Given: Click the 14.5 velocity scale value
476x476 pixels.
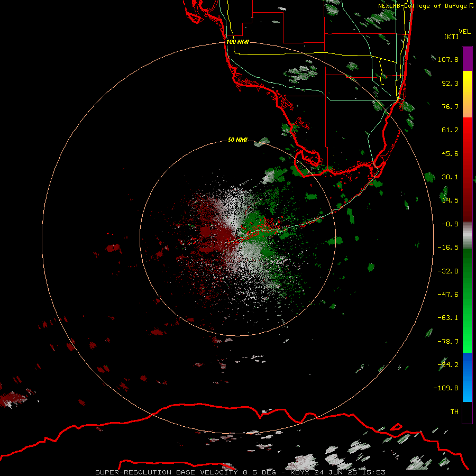Looking at the screenshot, I should click(450, 200).
